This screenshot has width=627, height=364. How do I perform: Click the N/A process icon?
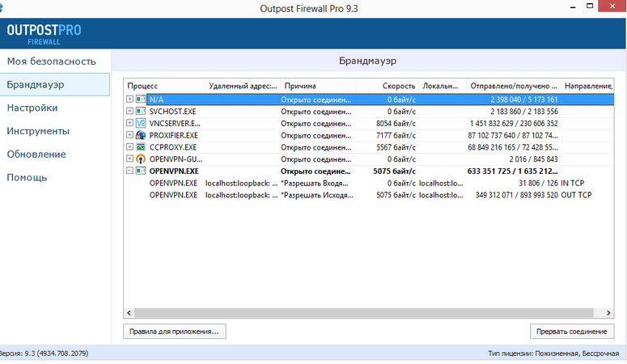click(141, 99)
